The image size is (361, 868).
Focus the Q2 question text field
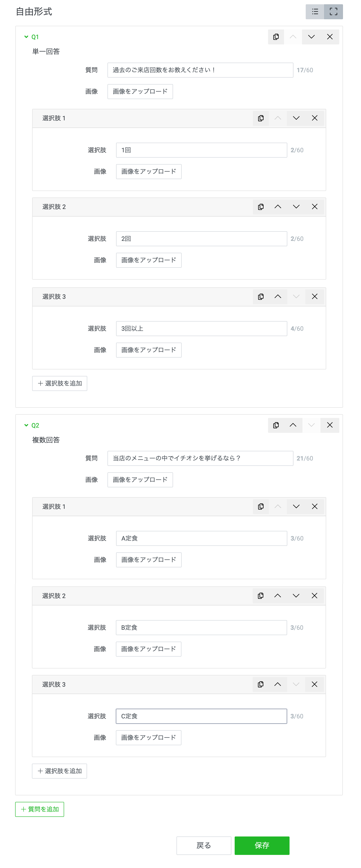click(200, 458)
